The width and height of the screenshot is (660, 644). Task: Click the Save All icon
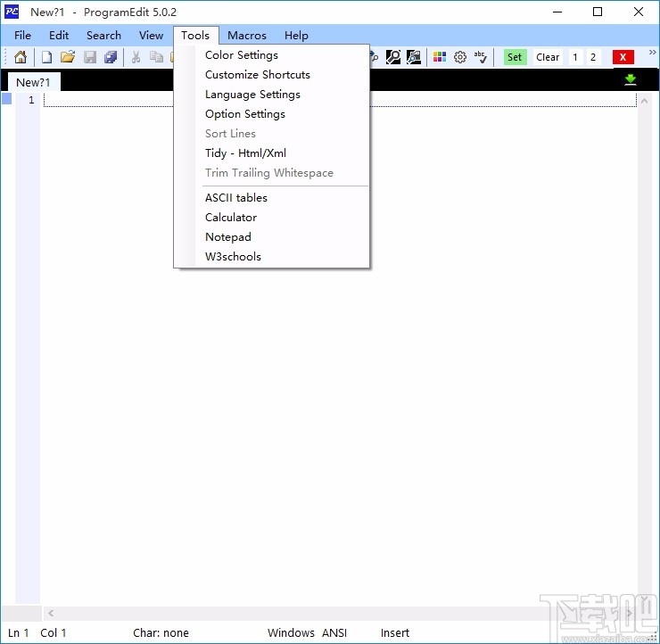click(111, 57)
